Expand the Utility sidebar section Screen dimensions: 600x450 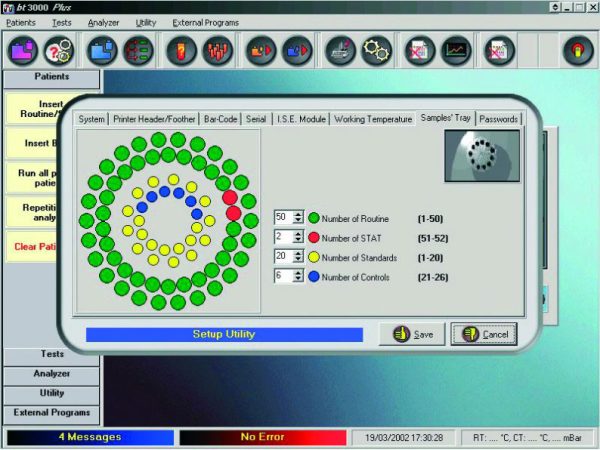(52, 395)
